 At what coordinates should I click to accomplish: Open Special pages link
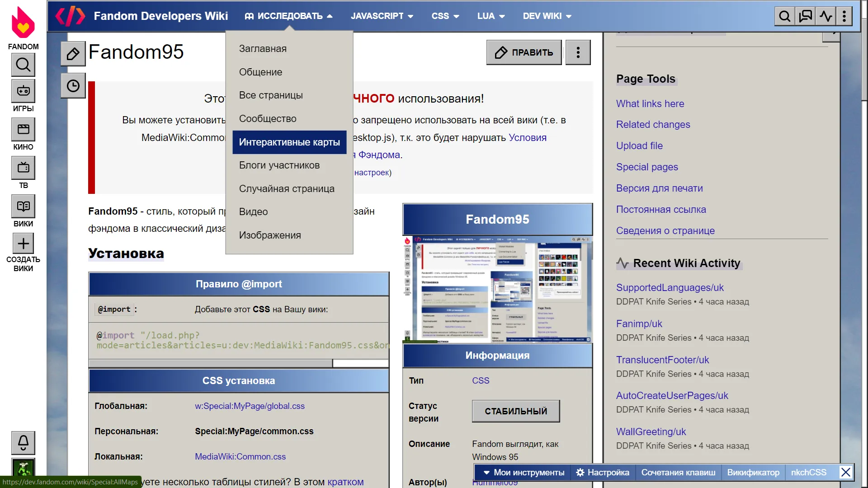647,167
